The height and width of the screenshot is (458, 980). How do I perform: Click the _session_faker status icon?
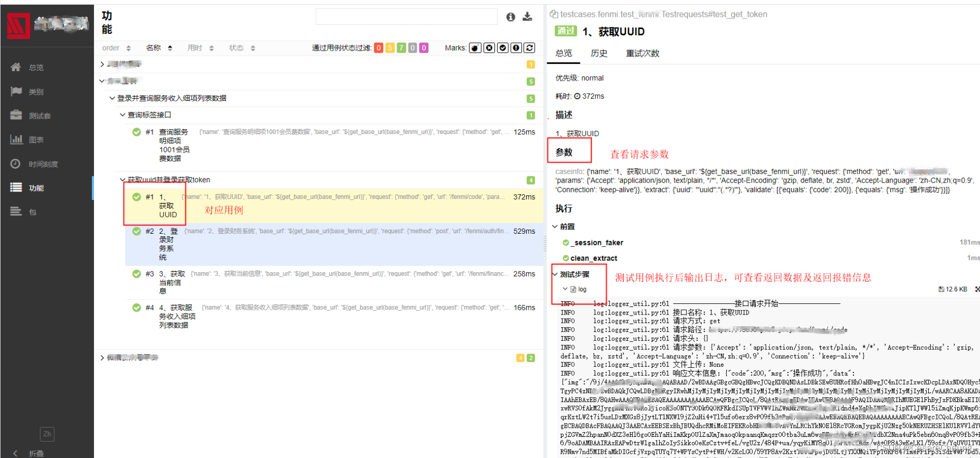(x=566, y=243)
